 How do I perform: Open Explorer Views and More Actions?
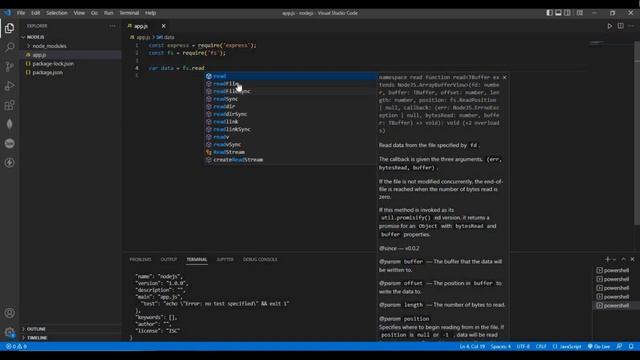(112, 26)
